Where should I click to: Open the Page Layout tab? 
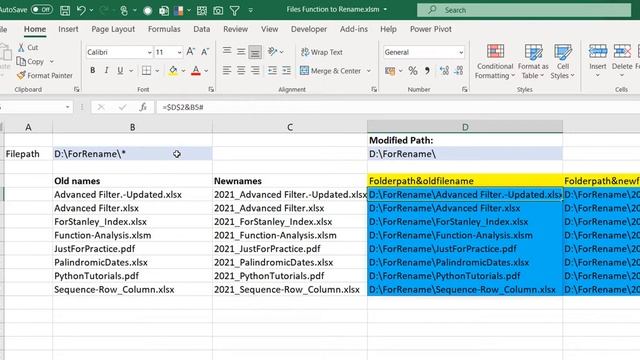coord(113,29)
